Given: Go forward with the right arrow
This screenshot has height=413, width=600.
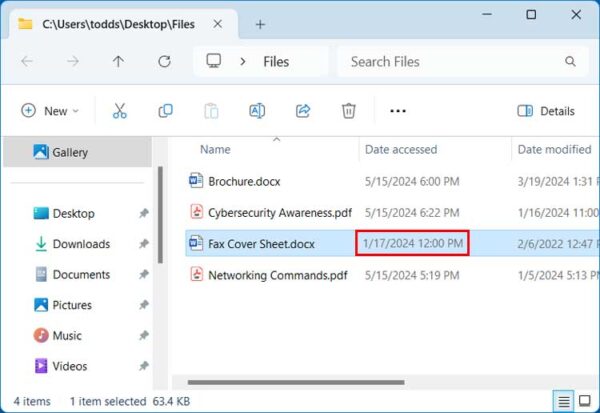Looking at the screenshot, I should point(73,61).
